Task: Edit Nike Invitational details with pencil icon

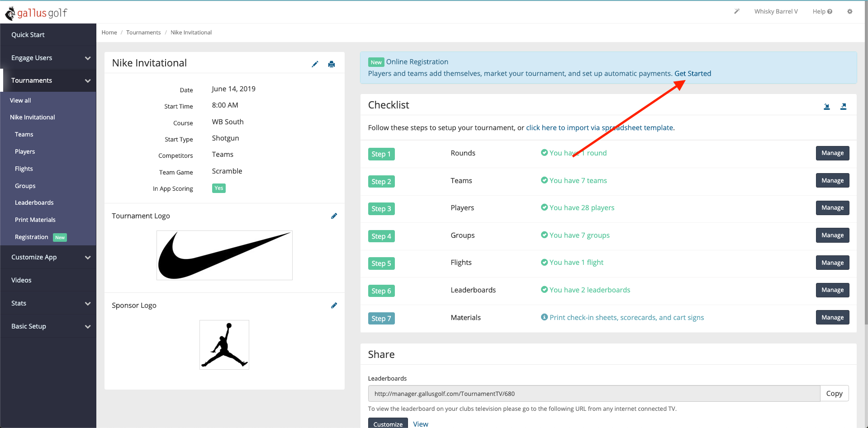Action: coord(315,64)
